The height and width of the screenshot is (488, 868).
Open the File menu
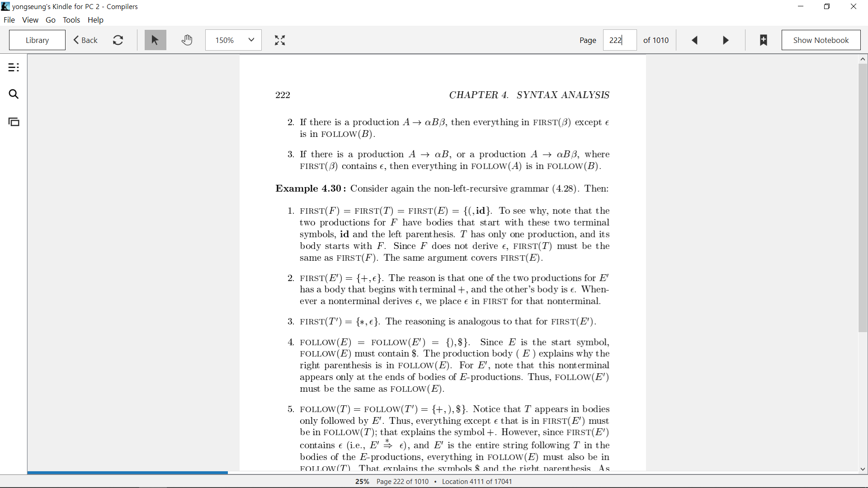pos(9,20)
